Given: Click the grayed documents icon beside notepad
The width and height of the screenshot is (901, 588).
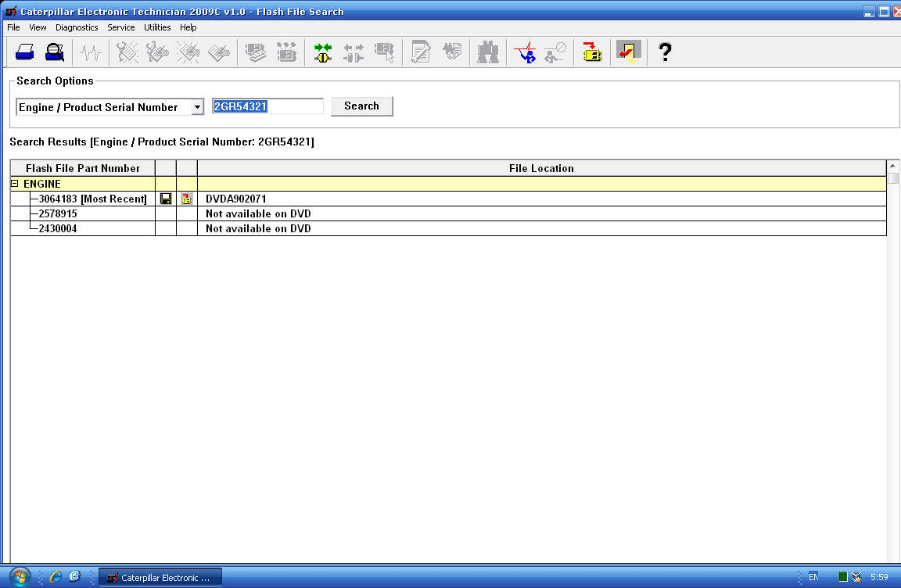Looking at the screenshot, I should point(452,52).
